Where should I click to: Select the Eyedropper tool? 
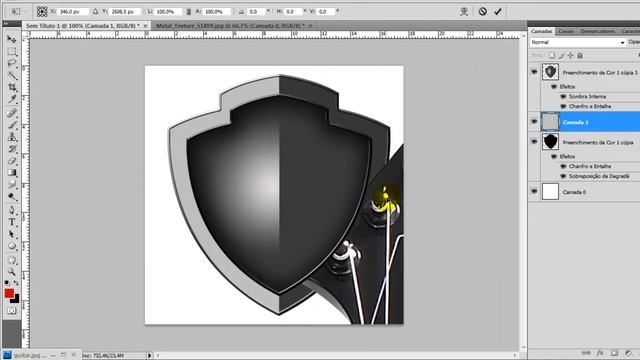click(12, 99)
